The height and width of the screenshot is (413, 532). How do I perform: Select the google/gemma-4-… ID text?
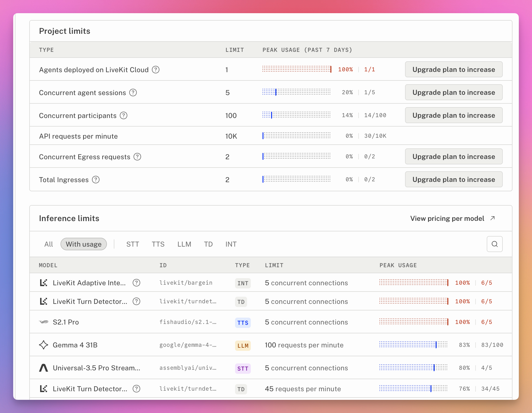188,345
